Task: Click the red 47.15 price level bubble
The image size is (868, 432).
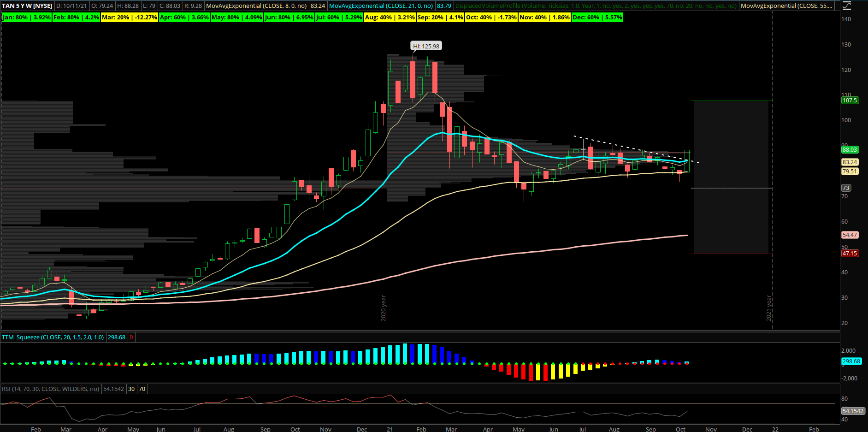Action: pos(850,254)
